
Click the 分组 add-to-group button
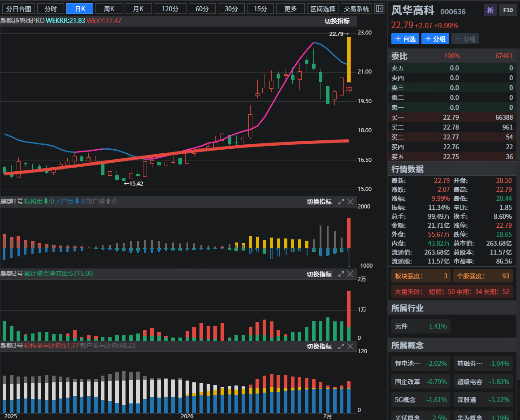435,39
